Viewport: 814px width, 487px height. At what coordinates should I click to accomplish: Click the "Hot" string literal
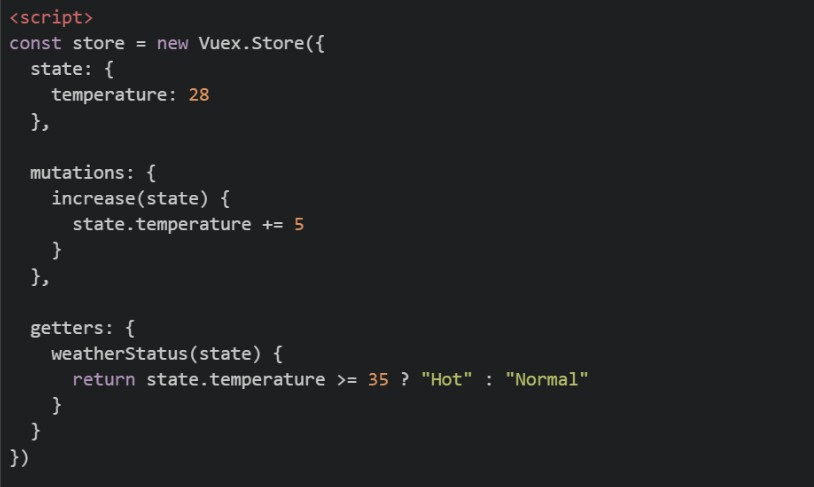(x=446, y=380)
